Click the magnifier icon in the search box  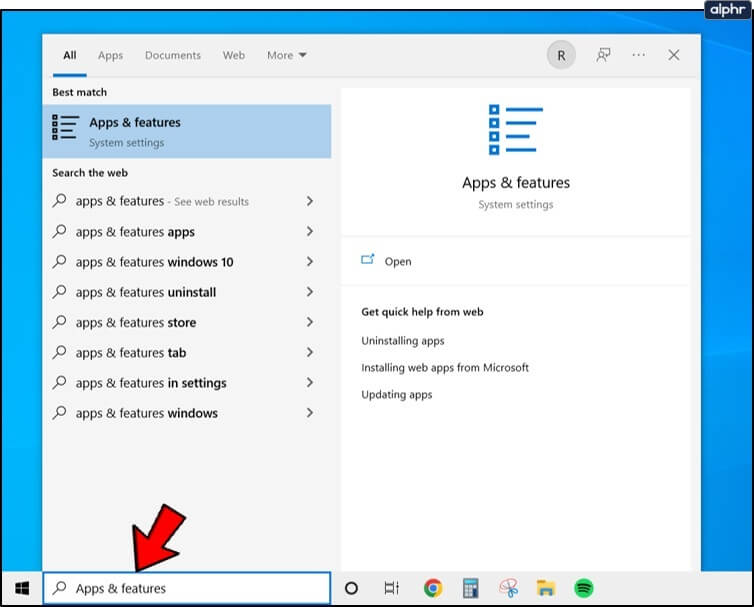click(x=60, y=587)
